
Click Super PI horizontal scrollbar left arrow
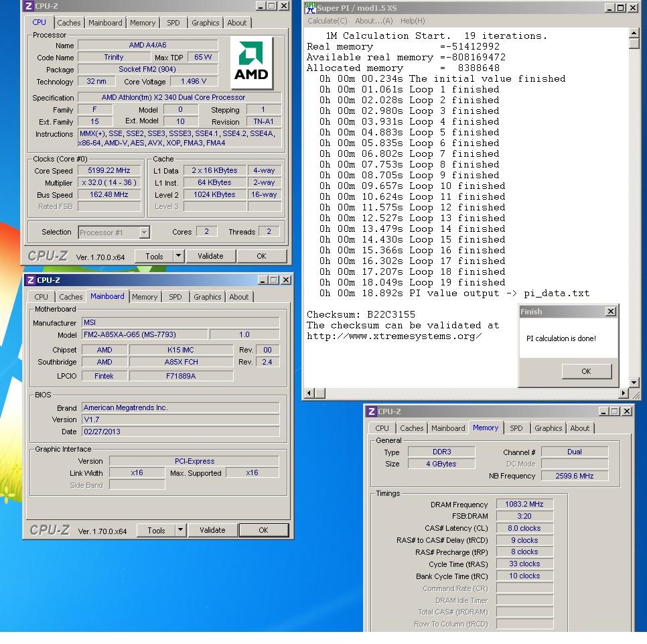pos(309,393)
